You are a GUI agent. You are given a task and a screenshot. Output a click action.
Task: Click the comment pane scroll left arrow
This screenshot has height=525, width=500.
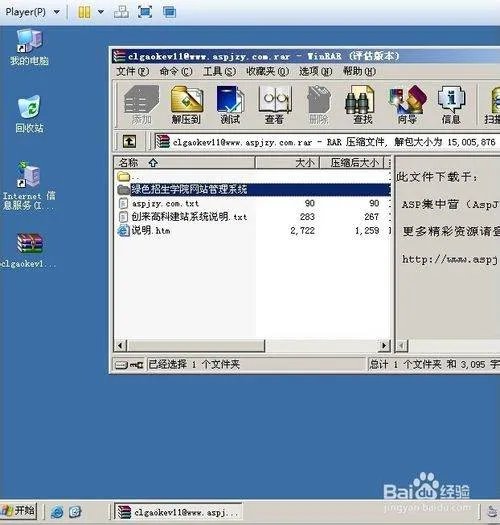coord(402,345)
